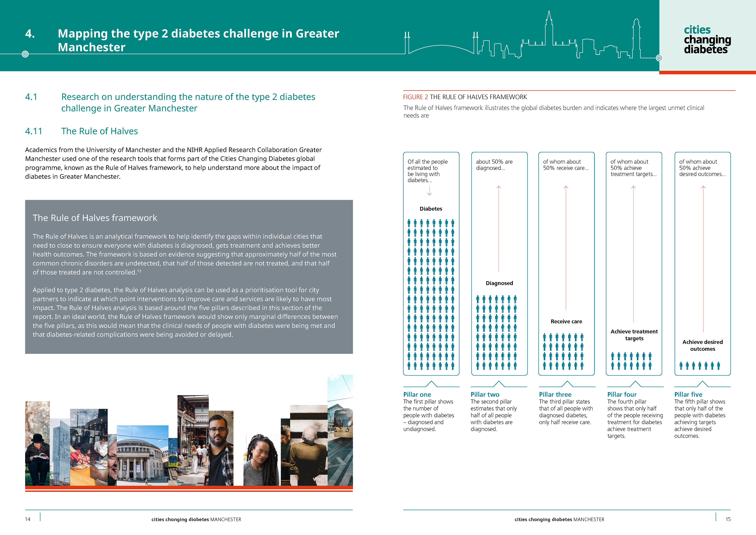Click 'of whom about 50% achieve treatment targets' text
This screenshot has height=535, width=756.
(634, 168)
